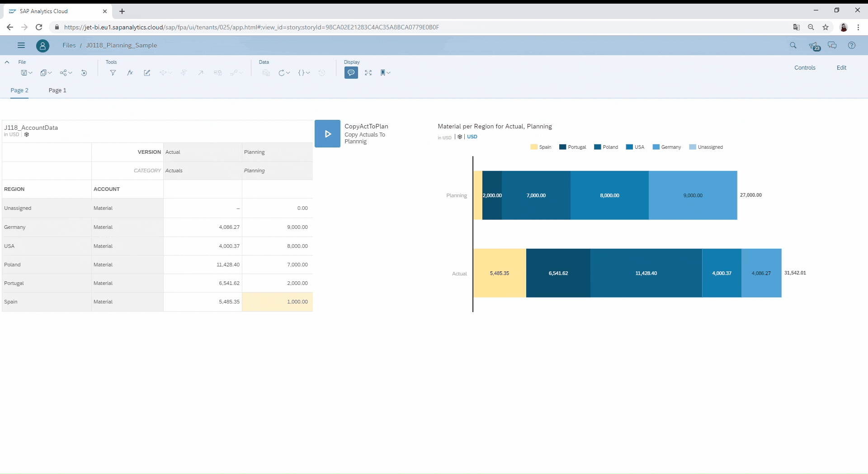This screenshot has height=474, width=868.
Task: Revert story using reset icon
Action: point(84,73)
